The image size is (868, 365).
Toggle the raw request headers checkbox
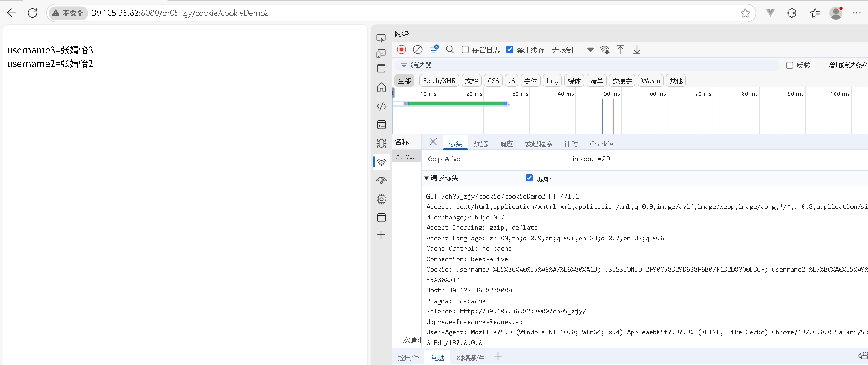(x=529, y=178)
